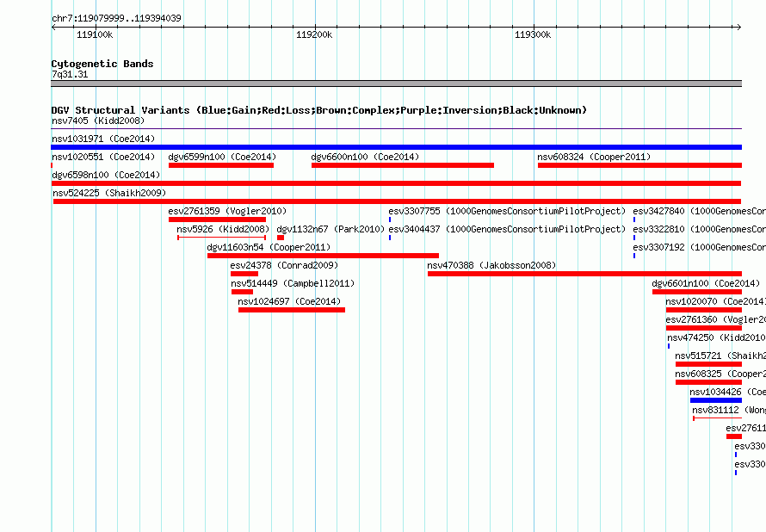The width and height of the screenshot is (766, 532).
Task: Click the red bar under dgv11603n54
Action: 323,256
